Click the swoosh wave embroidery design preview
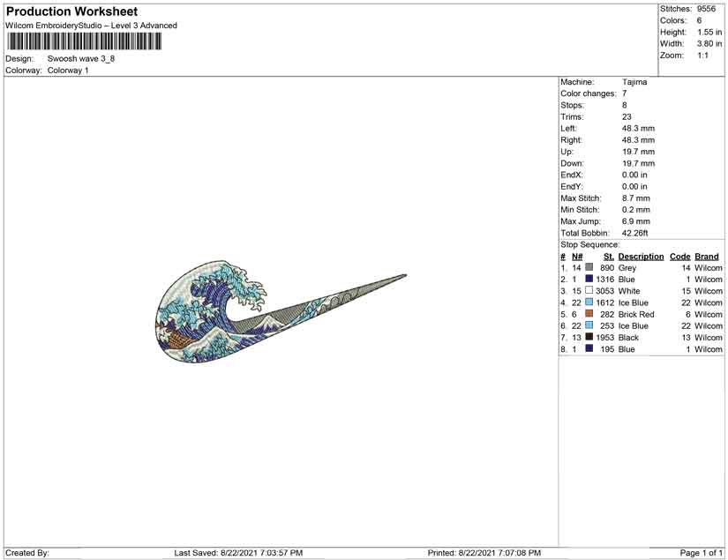The width and height of the screenshot is (728, 560). (x=281, y=312)
